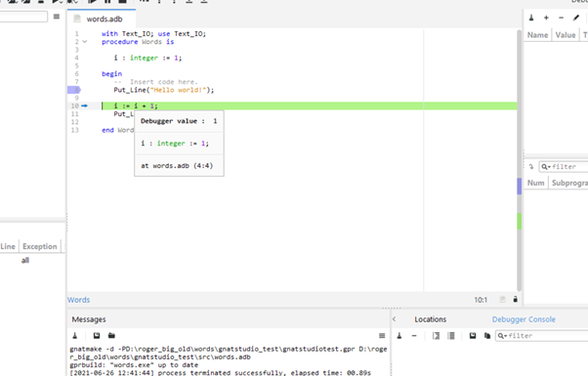588x376 pixels.
Task: Click the collapse all icon in Locations toolbar
Action: click(x=451, y=336)
